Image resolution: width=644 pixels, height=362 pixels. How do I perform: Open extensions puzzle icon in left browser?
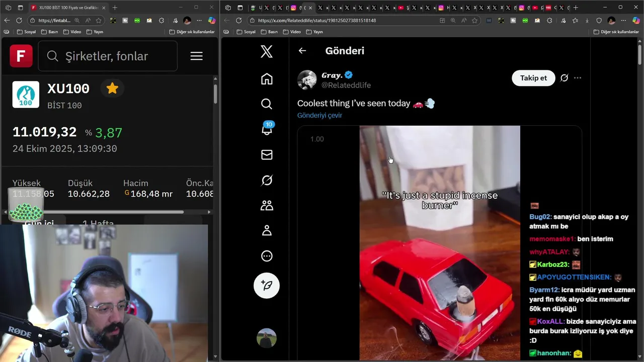162,21
